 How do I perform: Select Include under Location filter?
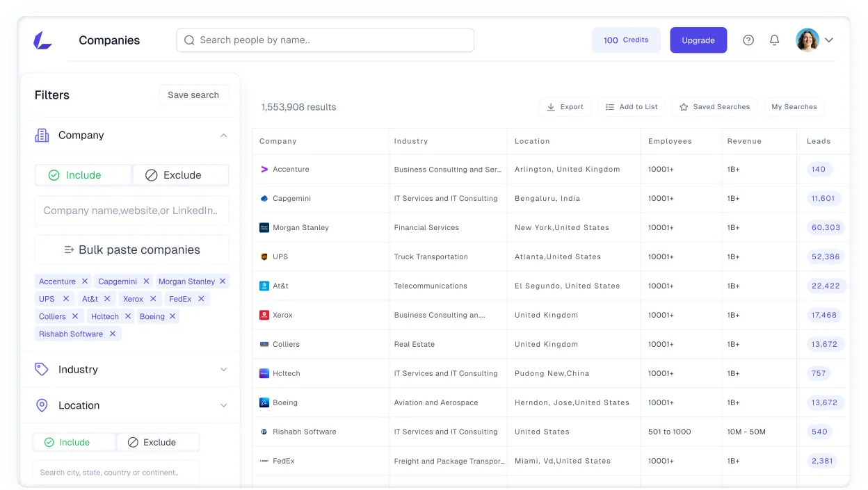click(x=74, y=442)
